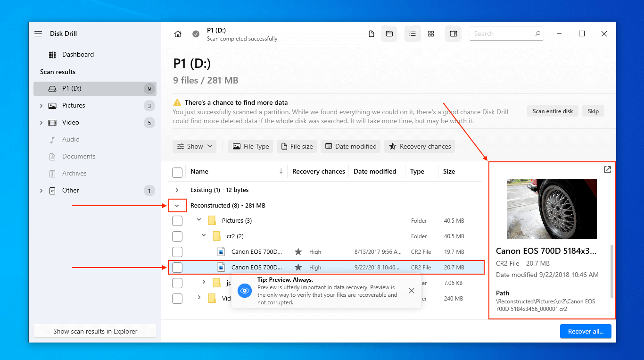This screenshot has height=360, width=644.
Task: Click the Other category icon
Action: (x=52, y=191)
